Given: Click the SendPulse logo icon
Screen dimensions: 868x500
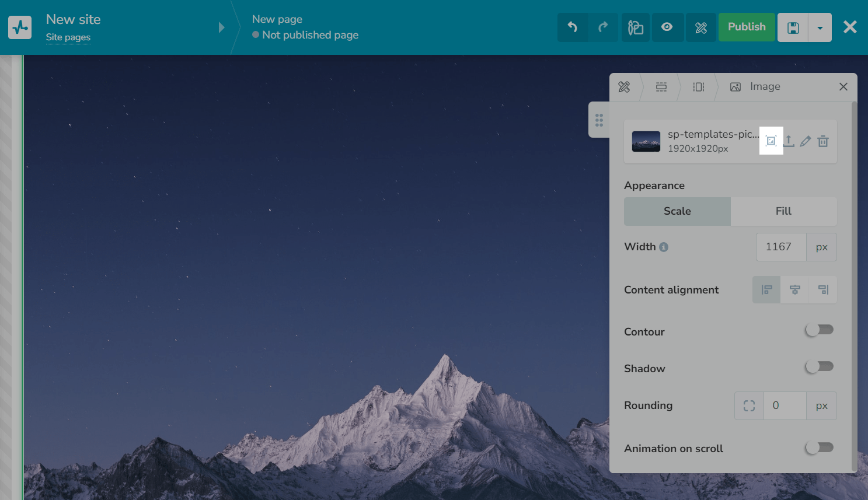Looking at the screenshot, I should tap(20, 27).
